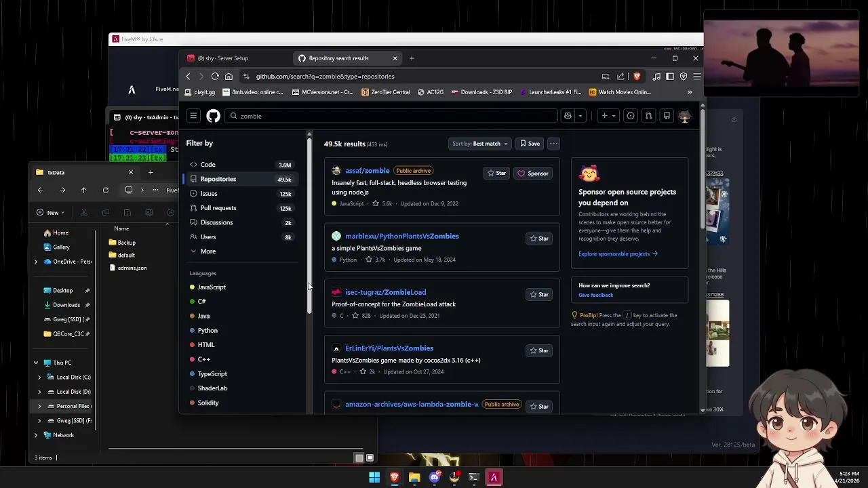Open the ZeroTier Central bookmark
The height and width of the screenshot is (488, 868).
[386, 92]
